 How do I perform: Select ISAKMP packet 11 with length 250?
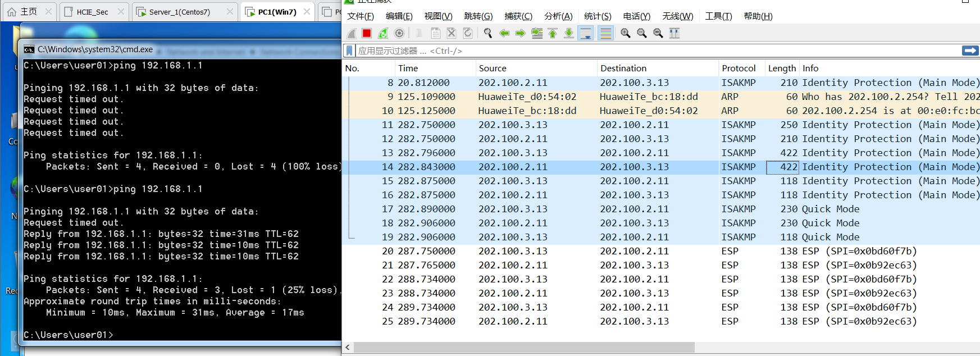[x=661, y=125]
